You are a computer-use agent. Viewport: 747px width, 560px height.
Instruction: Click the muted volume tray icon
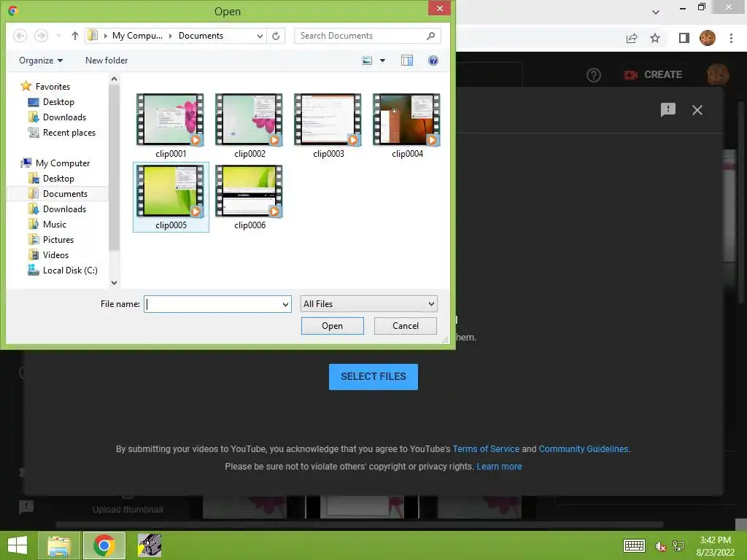pyautogui.click(x=659, y=546)
